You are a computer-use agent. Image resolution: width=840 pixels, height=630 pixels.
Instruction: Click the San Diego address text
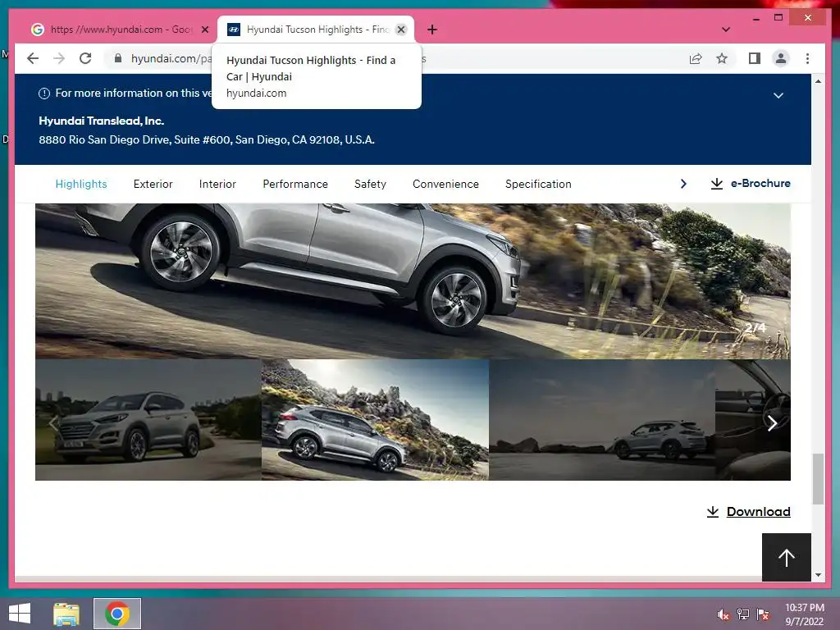point(207,139)
